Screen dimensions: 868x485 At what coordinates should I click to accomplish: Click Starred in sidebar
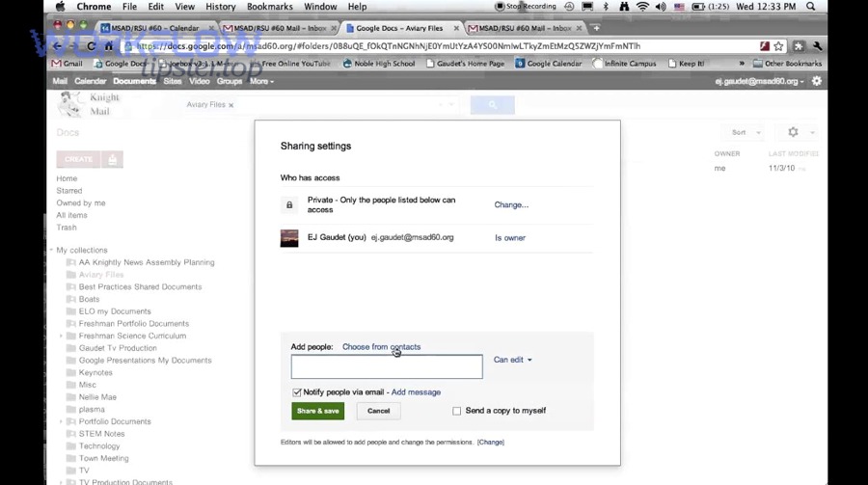point(69,191)
